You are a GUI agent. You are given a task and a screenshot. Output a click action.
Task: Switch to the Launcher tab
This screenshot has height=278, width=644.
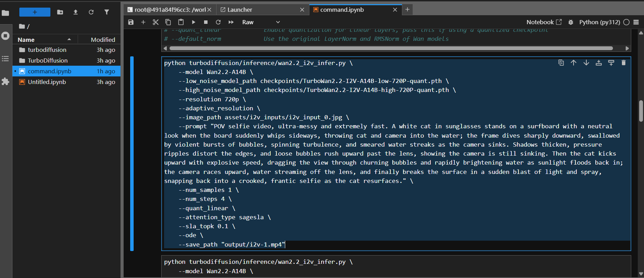240,10
